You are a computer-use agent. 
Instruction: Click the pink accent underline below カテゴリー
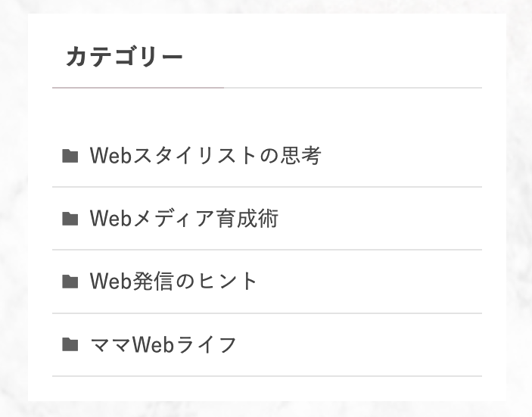pyautogui.click(x=138, y=88)
